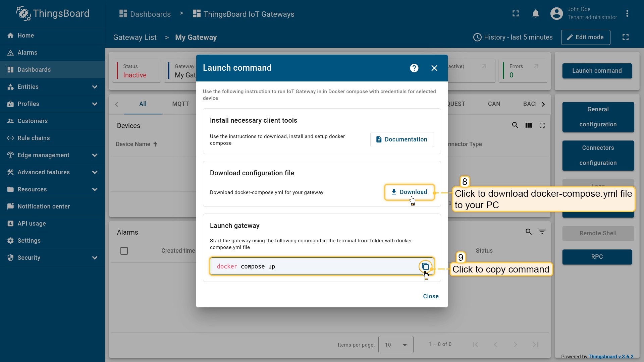Open Devices columns display icon
The width and height of the screenshot is (644, 362).
(529, 125)
